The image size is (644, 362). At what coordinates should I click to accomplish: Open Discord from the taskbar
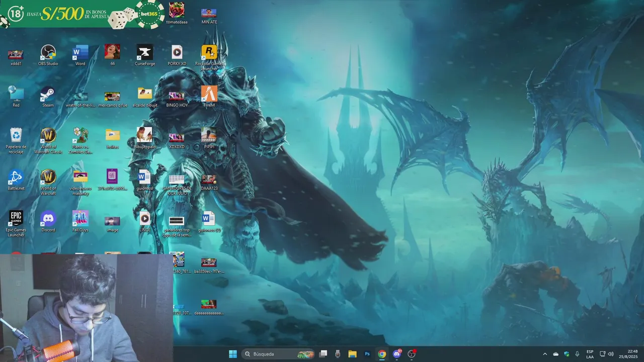(397, 354)
